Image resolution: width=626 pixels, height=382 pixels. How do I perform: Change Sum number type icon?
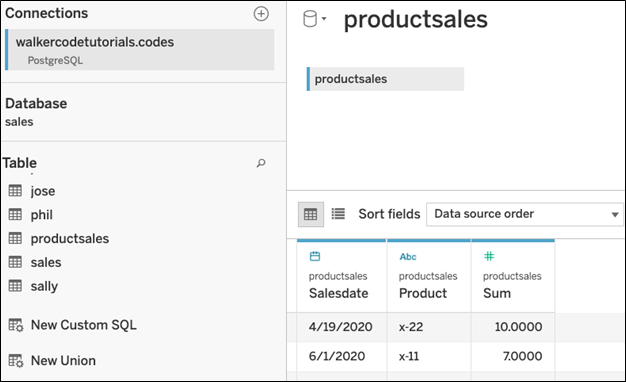489,256
